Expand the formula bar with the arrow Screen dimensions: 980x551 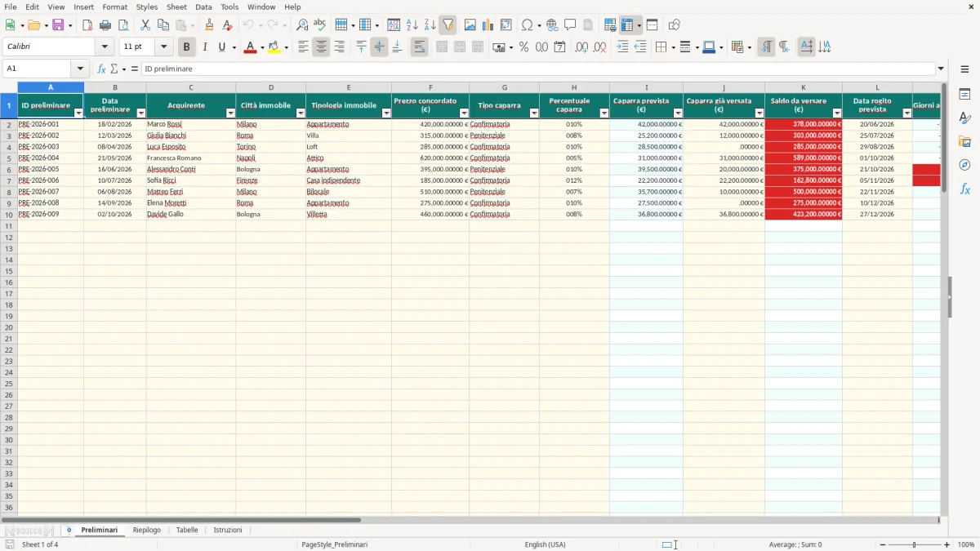tap(941, 69)
